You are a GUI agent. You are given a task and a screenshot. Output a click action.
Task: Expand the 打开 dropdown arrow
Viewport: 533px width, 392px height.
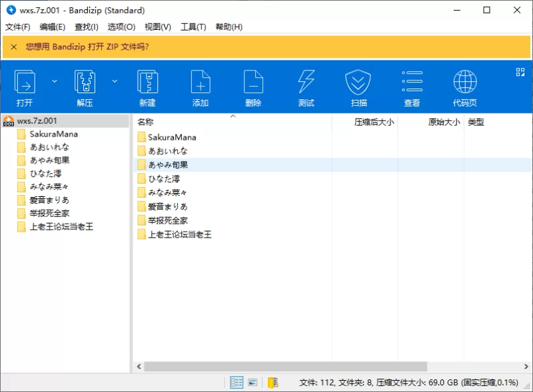click(x=55, y=81)
